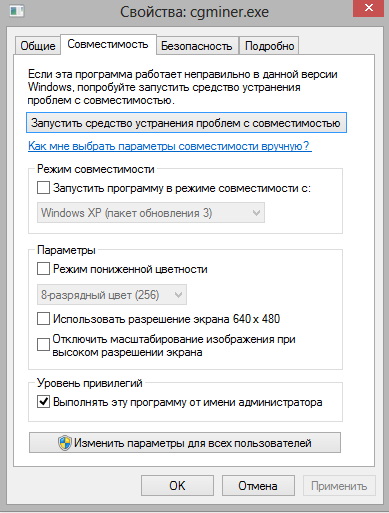Click the cgminer.exe title bar icon
The height and width of the screenshot is (513, 389).
(x=16, y=11)
